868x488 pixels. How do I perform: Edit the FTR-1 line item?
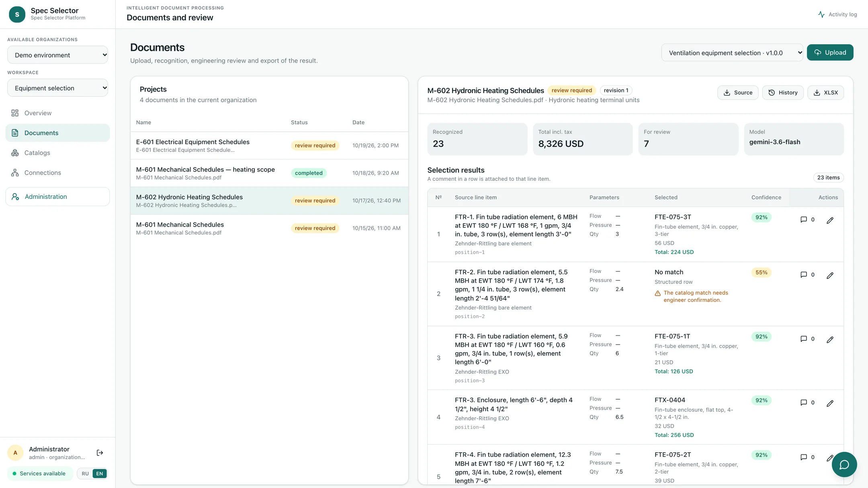830,220
